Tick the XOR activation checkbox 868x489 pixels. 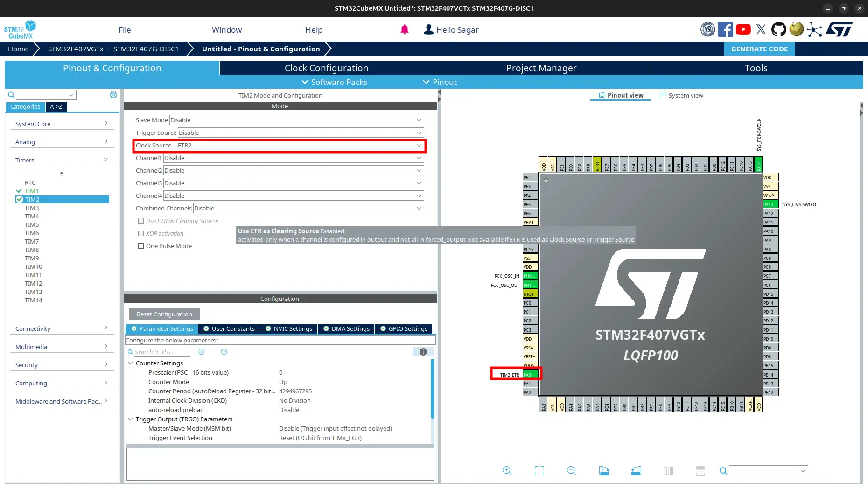pos(141,233)
